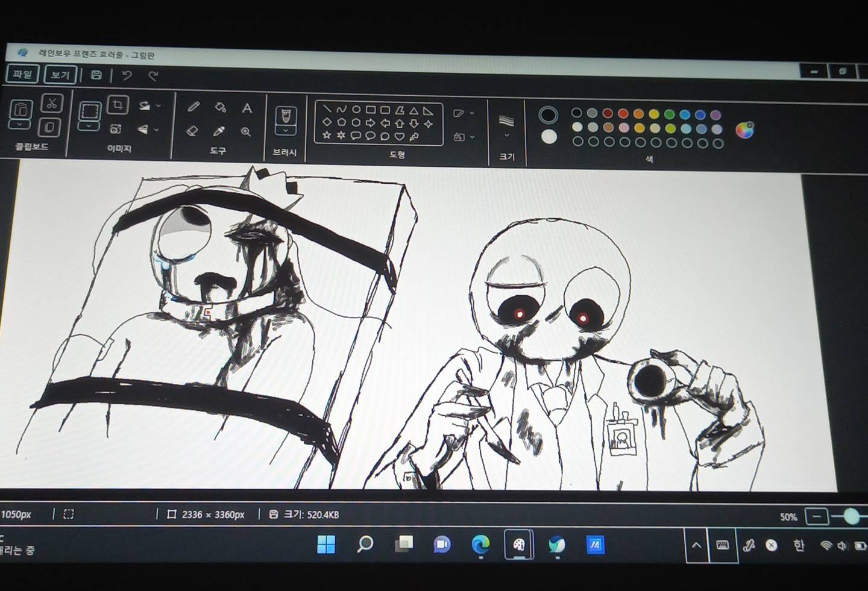Open the pen menu tray icon
Image resolution: width=868 pixels, height=591 pixels.
pyautogui.click(x=748, y=545)
